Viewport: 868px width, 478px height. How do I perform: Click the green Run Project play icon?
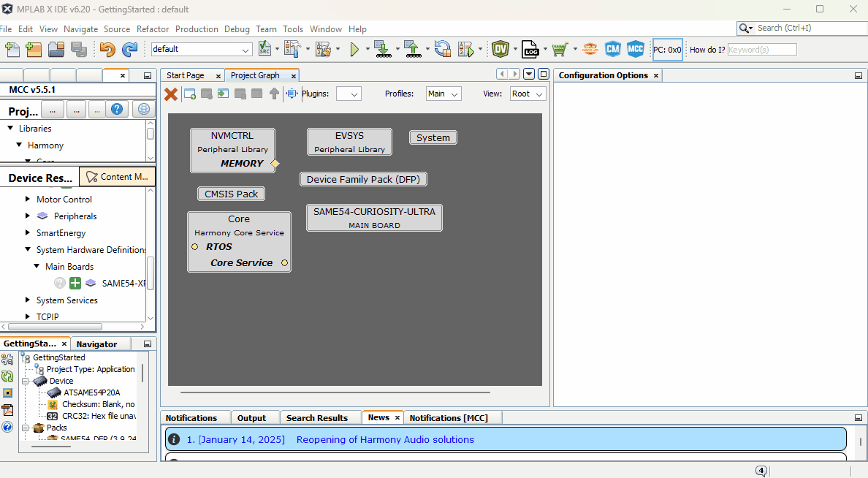(x=354, y=49)
